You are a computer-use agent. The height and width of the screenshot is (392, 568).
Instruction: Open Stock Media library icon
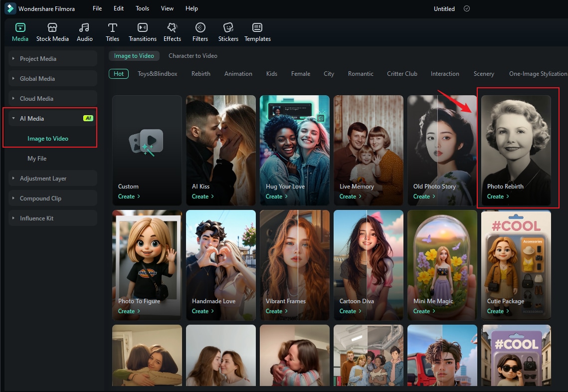(52, 27)
